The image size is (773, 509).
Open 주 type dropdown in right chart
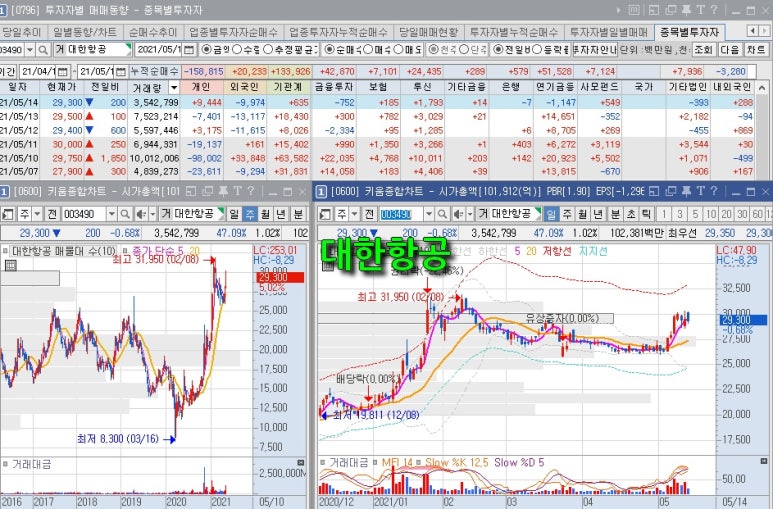pyautogui.click(x=354, y=214)
